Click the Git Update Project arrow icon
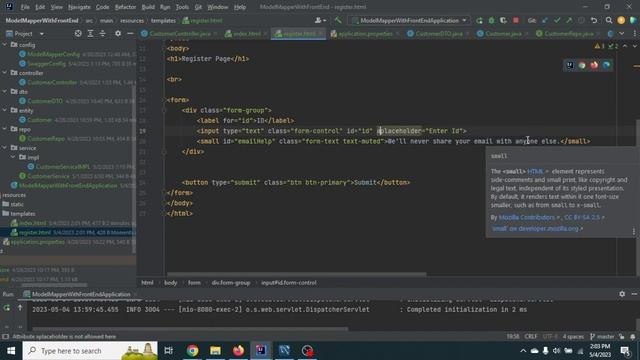This screenshot has height=360, width=640. [x=545, y=20]
